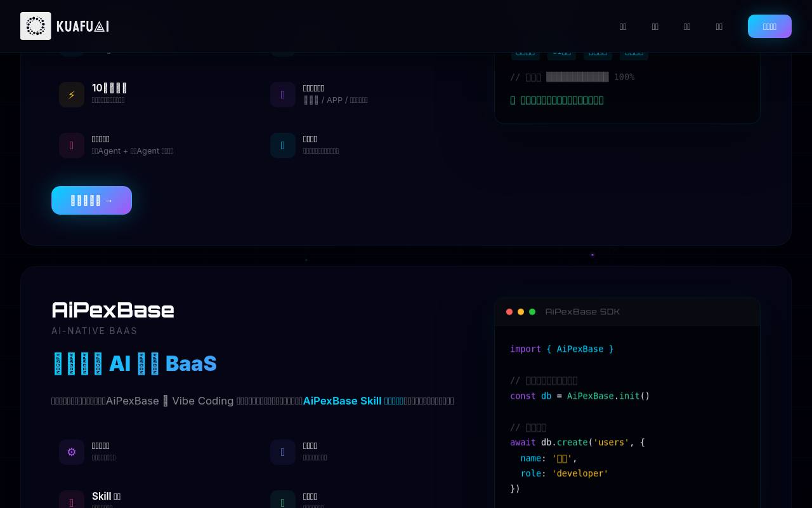
Task: Click the "role: 'developer'" code line
Action: coord(564,473)
